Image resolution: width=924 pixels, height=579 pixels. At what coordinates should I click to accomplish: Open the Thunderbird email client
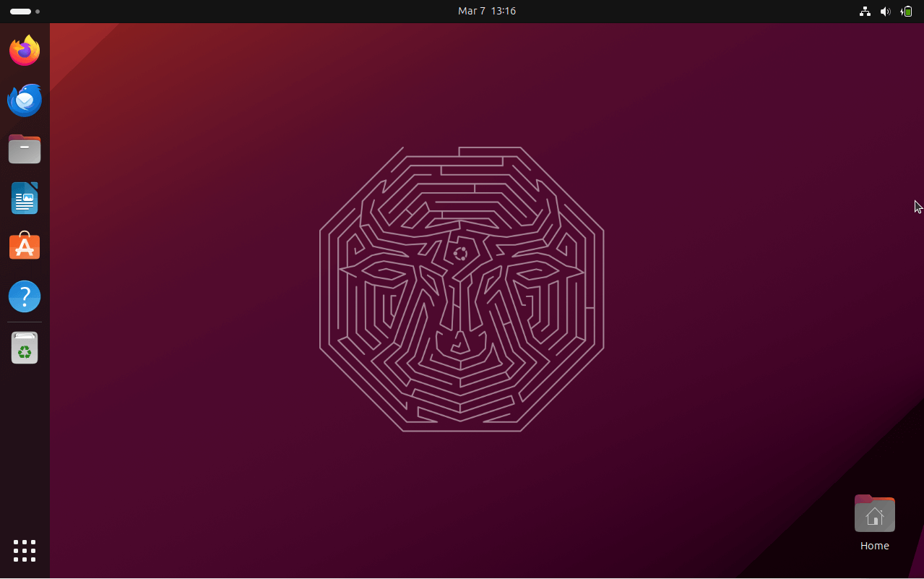point(24,100)
